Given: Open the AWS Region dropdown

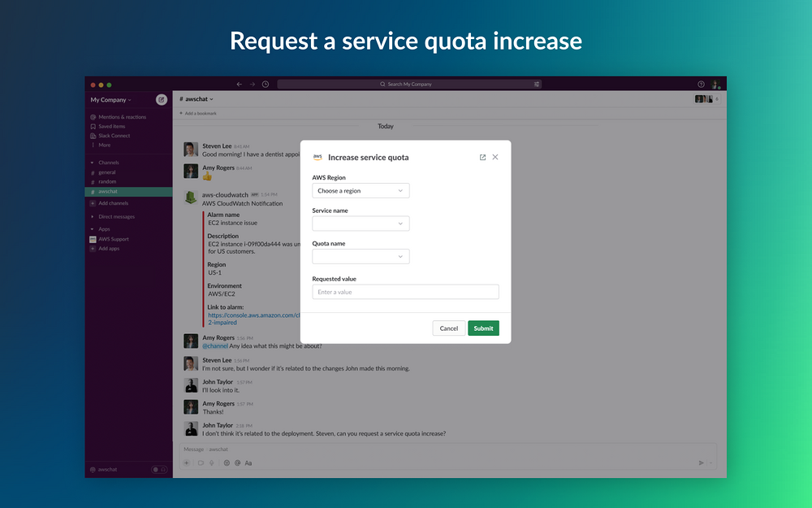Looking at the screenshot, I should (361, 191).
